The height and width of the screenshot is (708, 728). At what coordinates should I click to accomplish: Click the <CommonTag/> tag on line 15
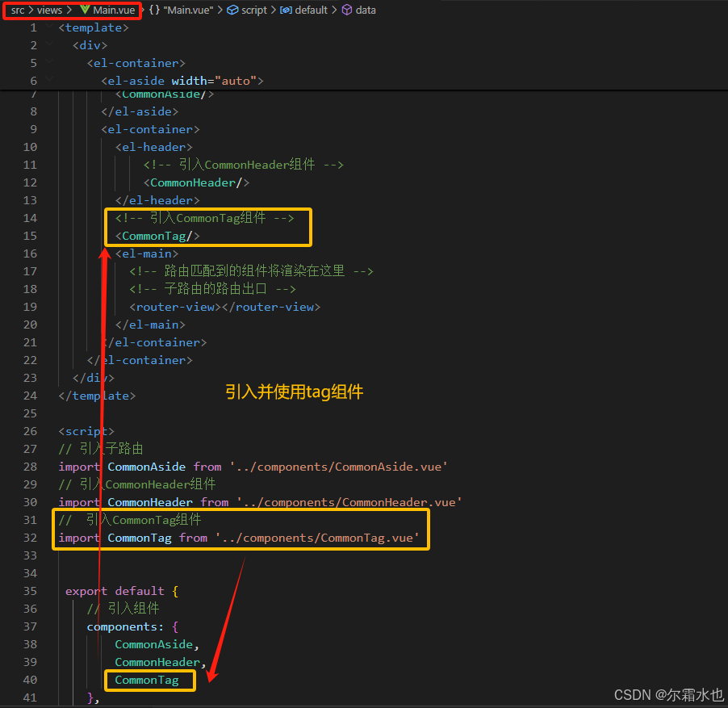click(x=157, y=236)
